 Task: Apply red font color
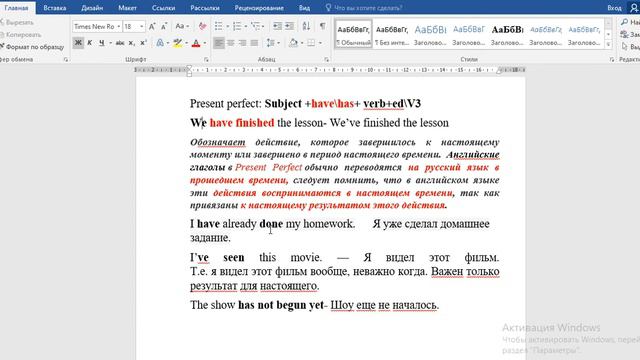click(x=196, y=42)
